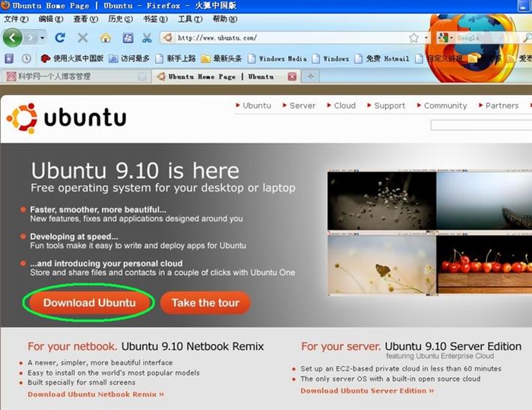Open the back/forward history dropdown arrow
The image size is (532, 410).
pos(42,38)
